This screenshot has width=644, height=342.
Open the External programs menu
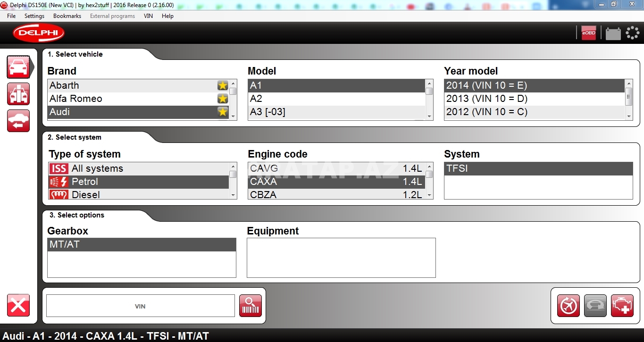click(x=112, y=16)
